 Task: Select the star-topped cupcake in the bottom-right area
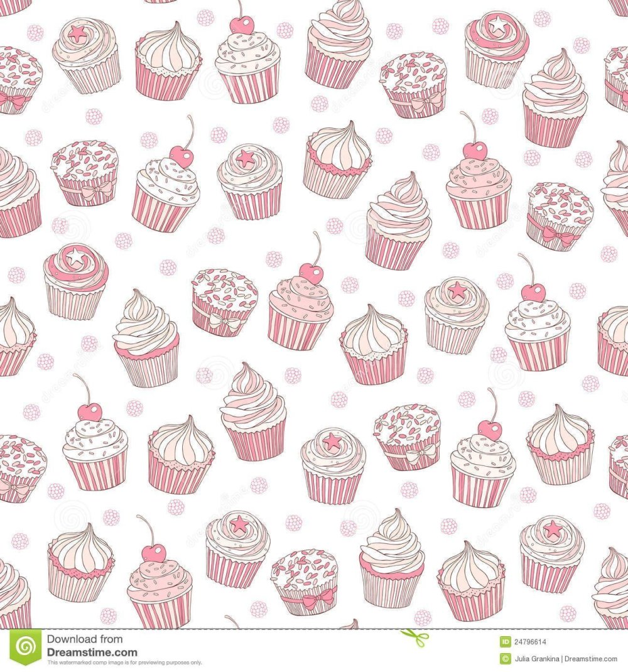coord(551,553)
